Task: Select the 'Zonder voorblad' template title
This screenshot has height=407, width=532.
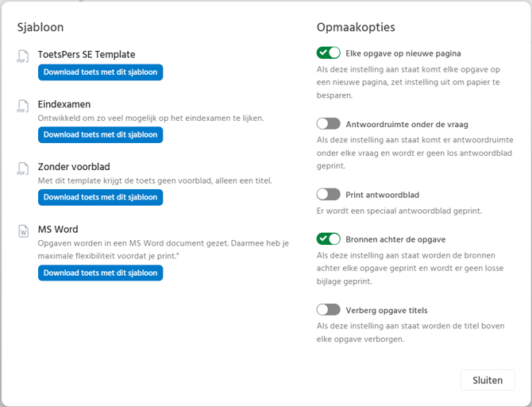Action: click(x=74, y=167)
